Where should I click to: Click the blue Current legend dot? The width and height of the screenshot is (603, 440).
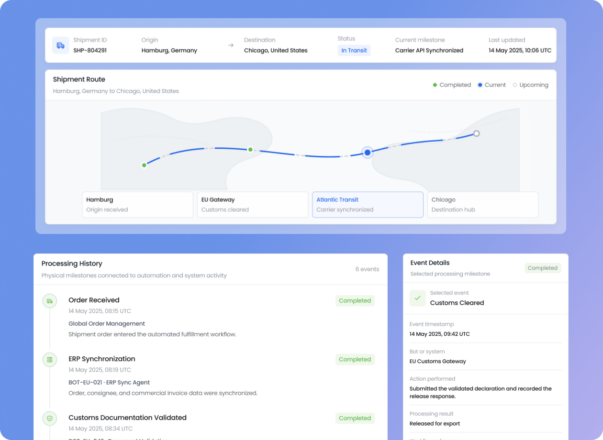click(x=480, y=85)
